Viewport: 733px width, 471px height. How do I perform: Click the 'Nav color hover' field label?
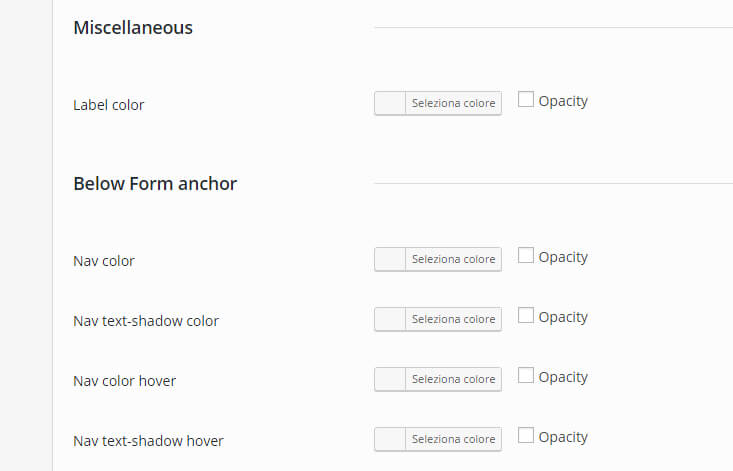[125, 381]
